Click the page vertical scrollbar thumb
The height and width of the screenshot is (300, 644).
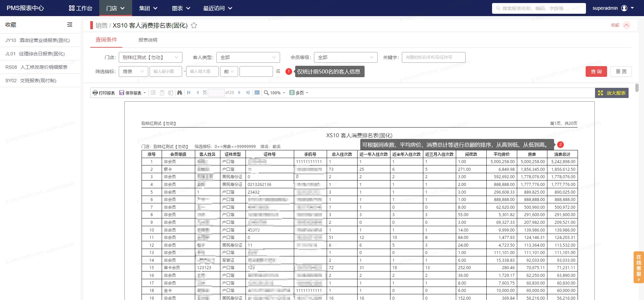637,88
